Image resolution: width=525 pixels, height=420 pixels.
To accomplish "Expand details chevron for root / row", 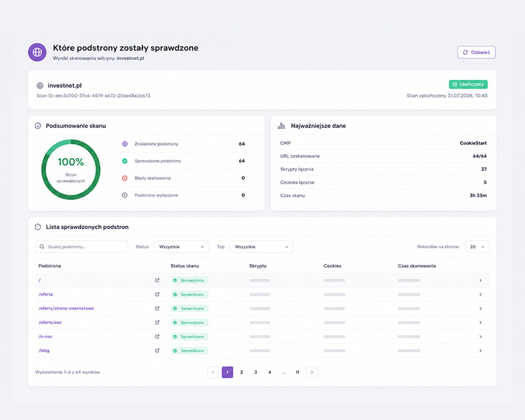I will (x=480, y=280).
